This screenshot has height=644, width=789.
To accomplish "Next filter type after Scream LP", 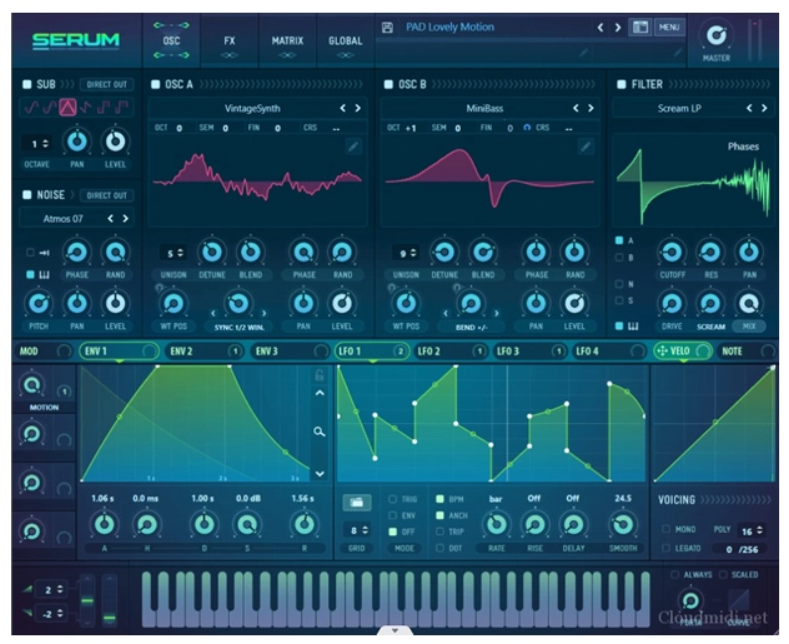I will (x=764, y=108).
